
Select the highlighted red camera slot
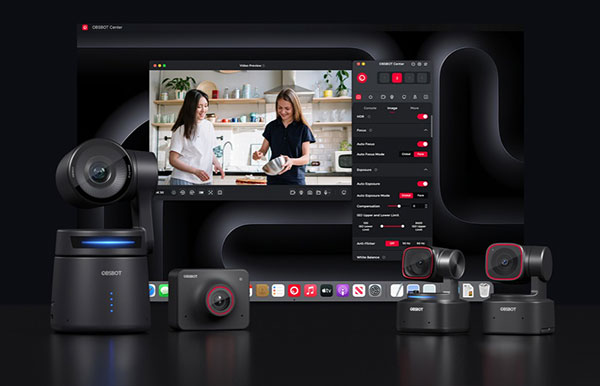(x=397, y=78)
